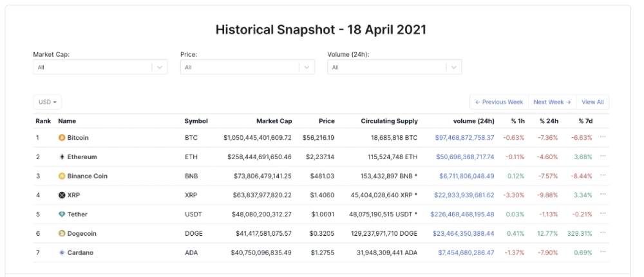Go to Next Week snapshot
This screenshot has width=644, height=277.
click(552, 102)
